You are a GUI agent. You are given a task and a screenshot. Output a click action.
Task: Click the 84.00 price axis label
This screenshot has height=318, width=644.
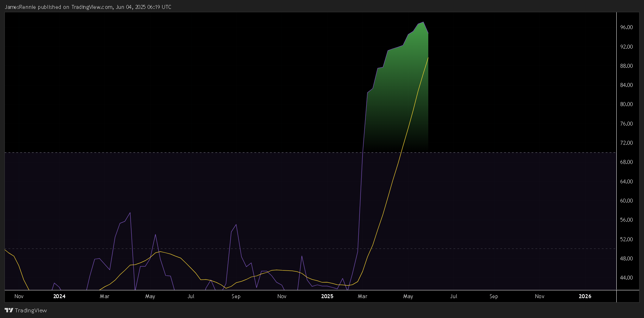click(x=626, y=85)
